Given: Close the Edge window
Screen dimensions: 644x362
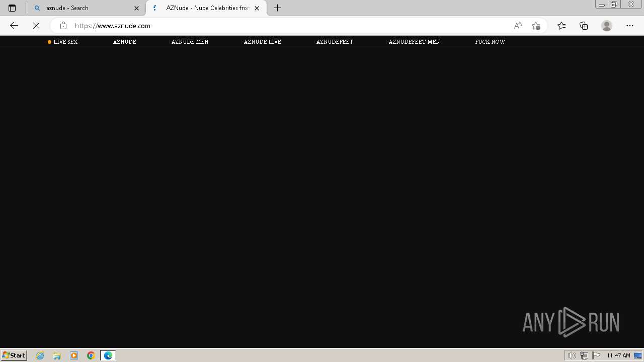Looking at the screenshot, I should (631, 5).
